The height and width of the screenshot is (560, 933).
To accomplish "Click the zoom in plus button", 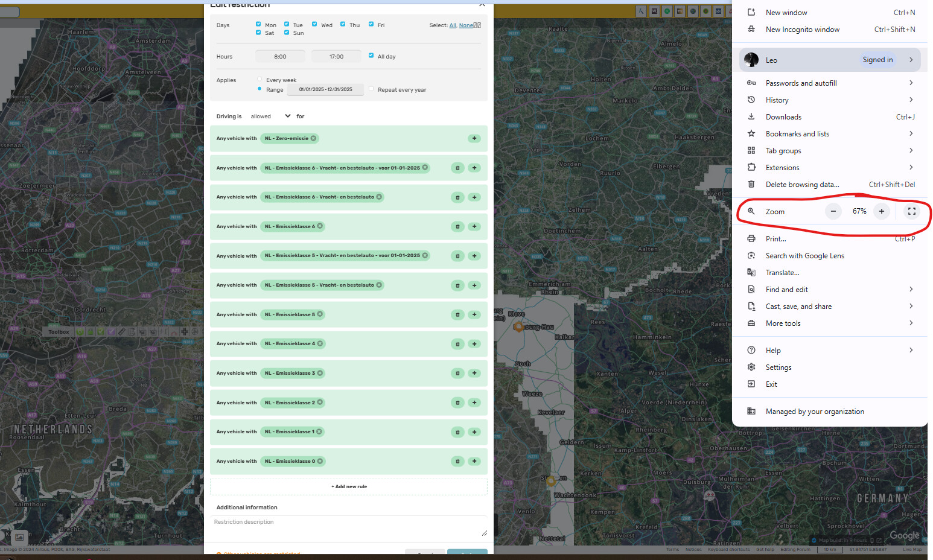I will tap(882, 211).
